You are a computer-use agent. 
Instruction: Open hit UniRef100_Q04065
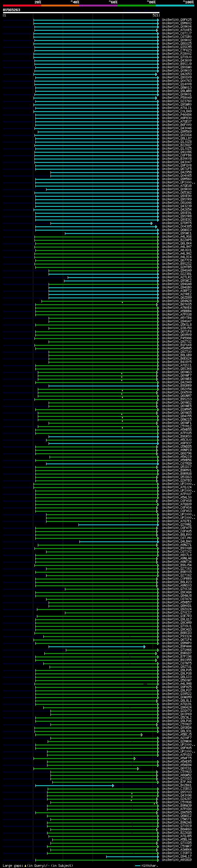177,176
